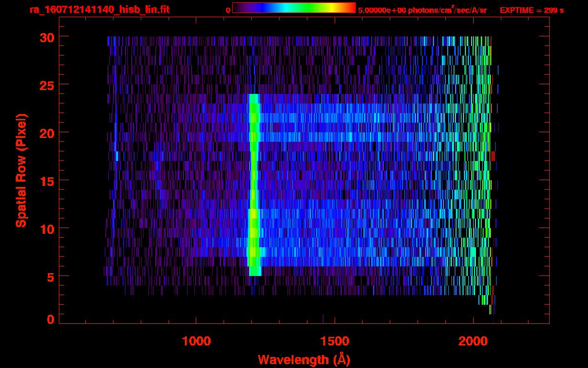
Task: Click the rainbow intensity color bar
Action: point(294,8)
